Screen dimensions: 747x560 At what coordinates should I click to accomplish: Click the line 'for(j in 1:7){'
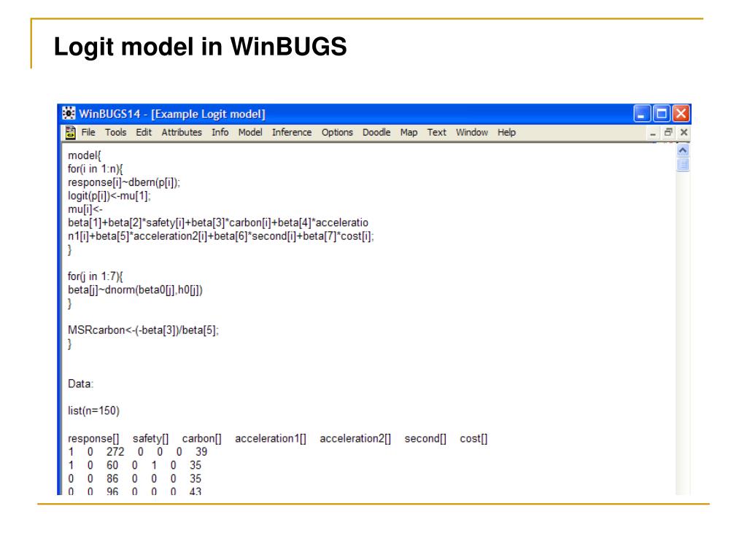click(x=96, y=276)
